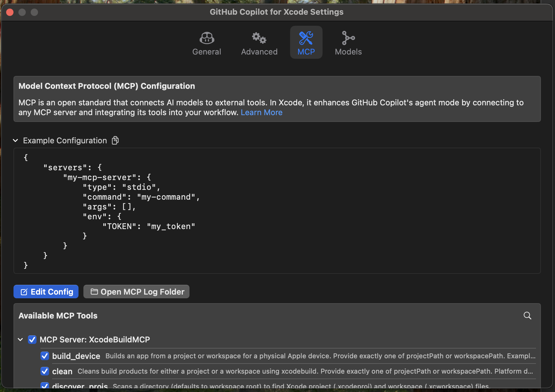Open the General settings tab
This screenshot has height=392, width=555.
point(207,43)
